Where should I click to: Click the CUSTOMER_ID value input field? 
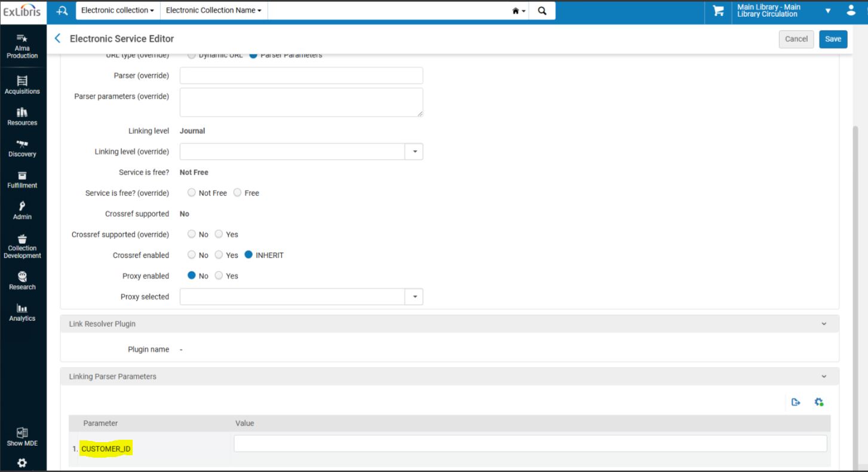pos(530,444)
